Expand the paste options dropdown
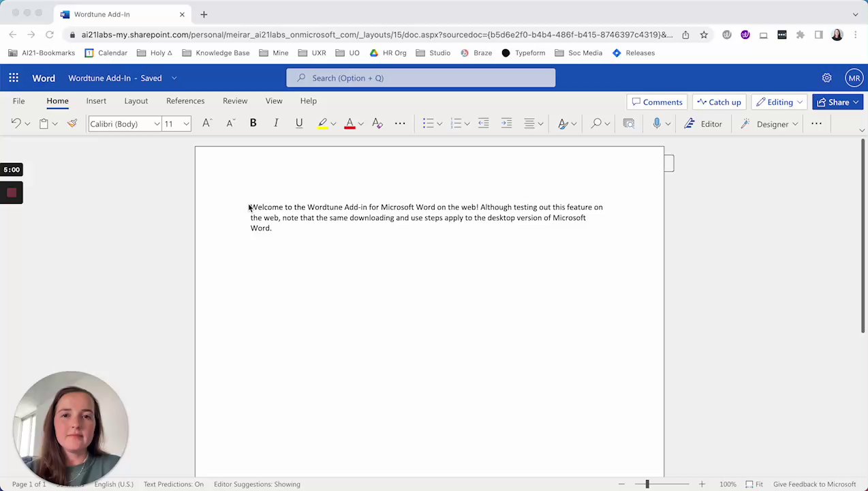This screenshot has width=868, height=491. click(x=55, y=124)
